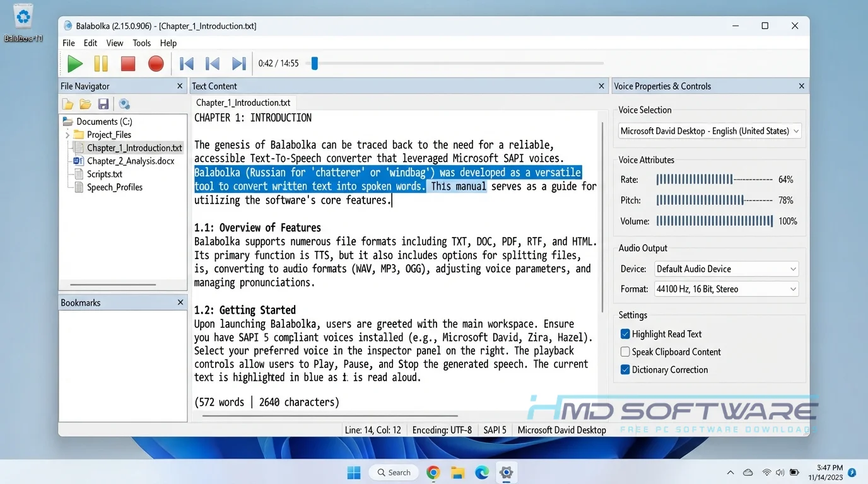The image size is (868, 484).
Task: Select the Chapter_1_Introduction.txt document tab
Action: [243, 103]
